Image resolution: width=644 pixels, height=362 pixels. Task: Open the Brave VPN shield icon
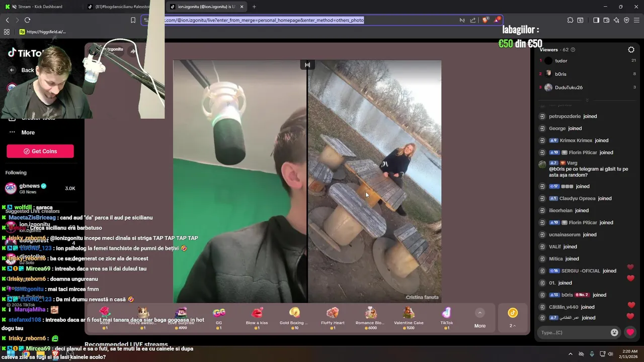pos(626,20)
